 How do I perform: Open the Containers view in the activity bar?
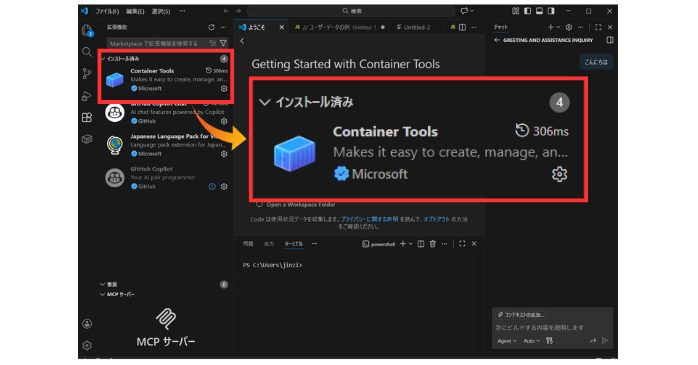[87, 139]
